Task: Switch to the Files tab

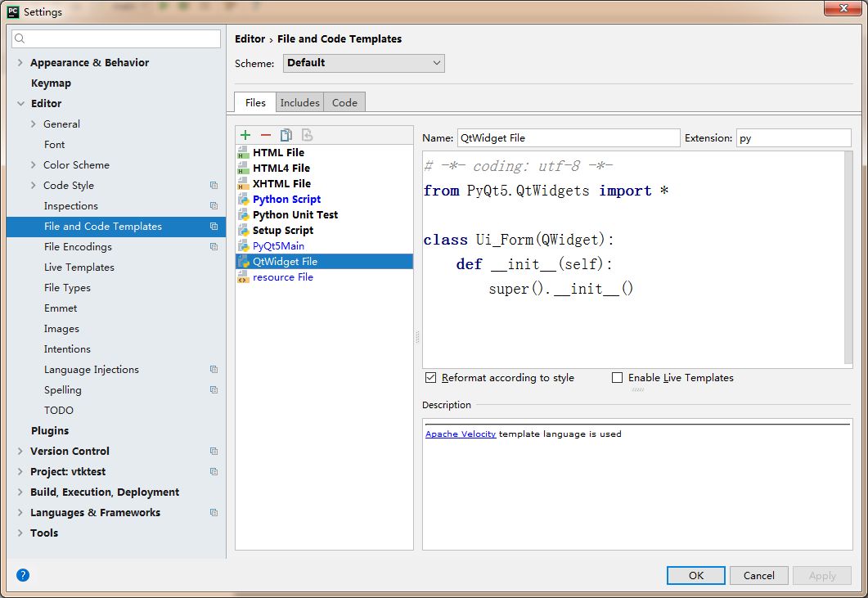Action: [255, 102]
